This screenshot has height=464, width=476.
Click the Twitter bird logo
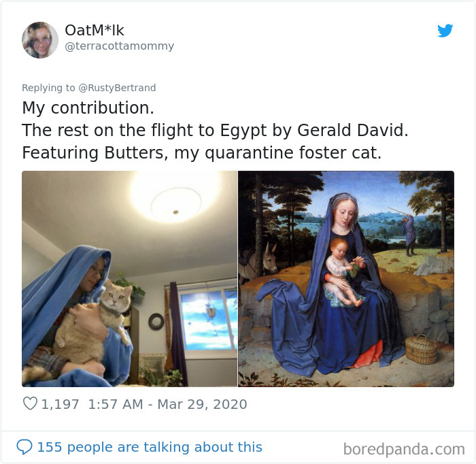(445, 31)
